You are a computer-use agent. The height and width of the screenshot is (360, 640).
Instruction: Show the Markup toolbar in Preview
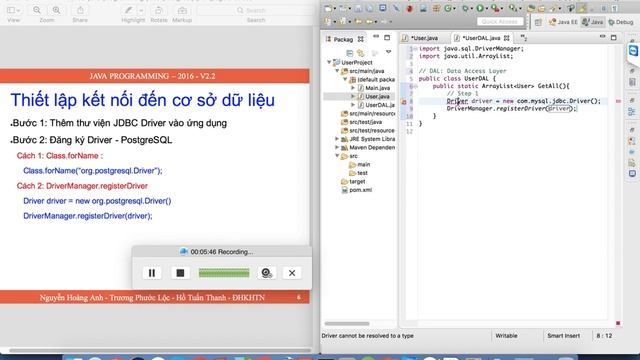[x=182, y=10]
